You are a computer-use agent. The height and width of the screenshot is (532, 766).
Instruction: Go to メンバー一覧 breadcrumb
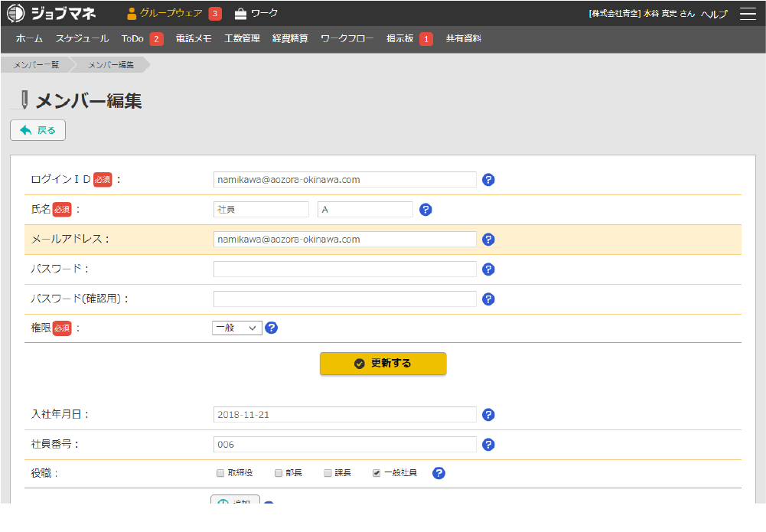click(x=36, y=65)
